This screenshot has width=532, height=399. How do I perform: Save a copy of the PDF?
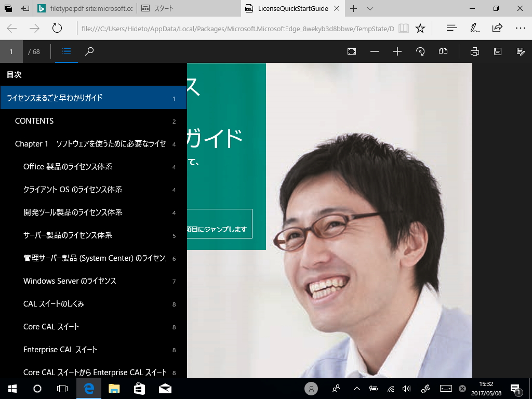point(498,51)
